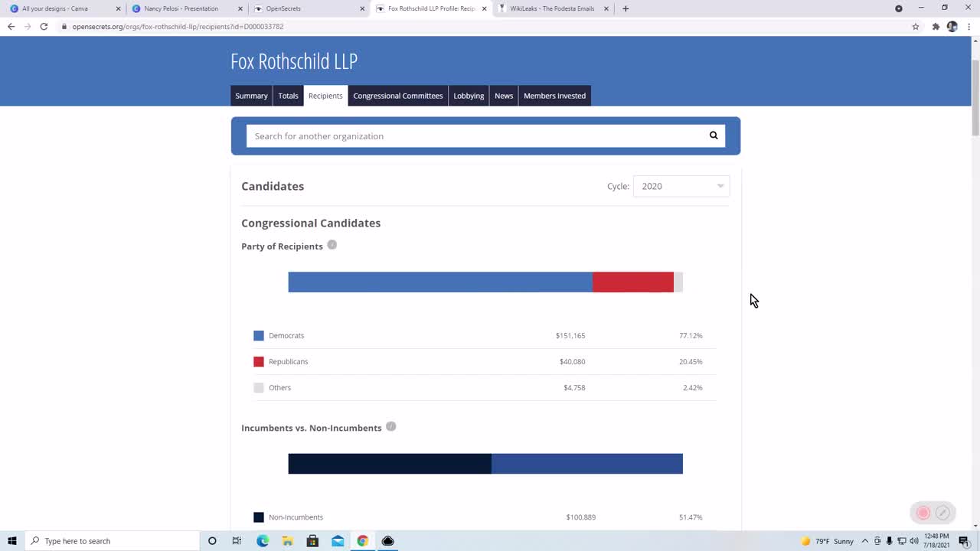Image resolution: width=980 pixels, height=551 pixels.
Task: Open the notifications action center
Action: pos(964,541)
